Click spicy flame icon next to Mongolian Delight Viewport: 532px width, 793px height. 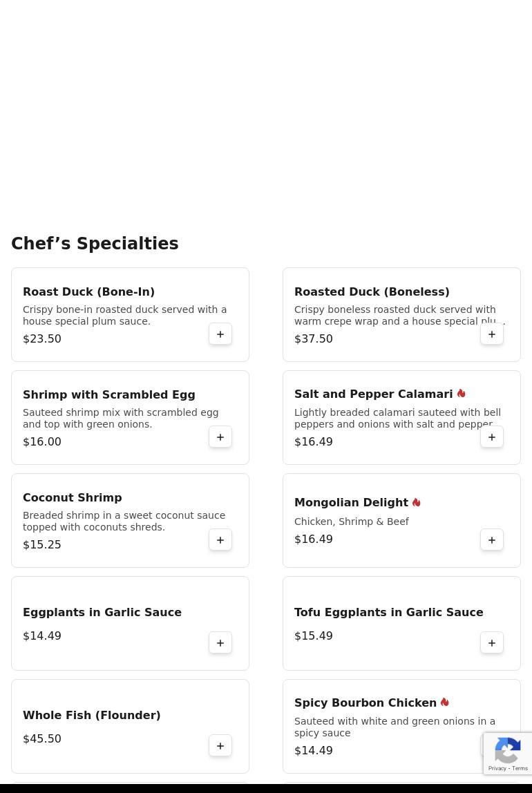(x=417, y=503)
